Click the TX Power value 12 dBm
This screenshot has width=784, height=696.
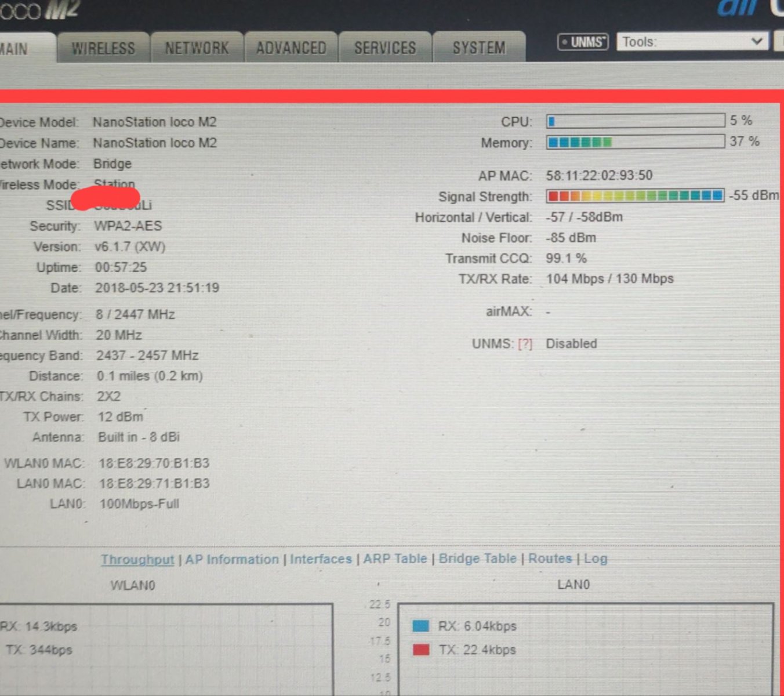pyautogui.click(x=121, y=416)
